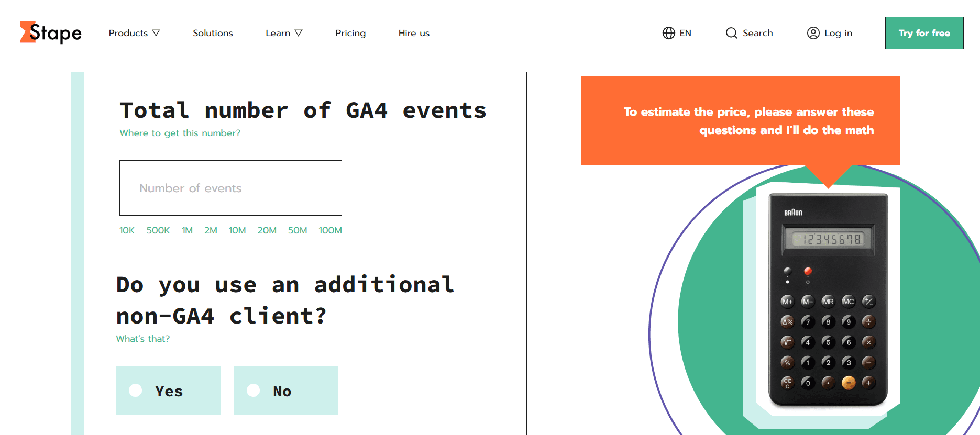Click the Stape logo icon
This screenshot has width=980, height=435.
click(28, 32)
